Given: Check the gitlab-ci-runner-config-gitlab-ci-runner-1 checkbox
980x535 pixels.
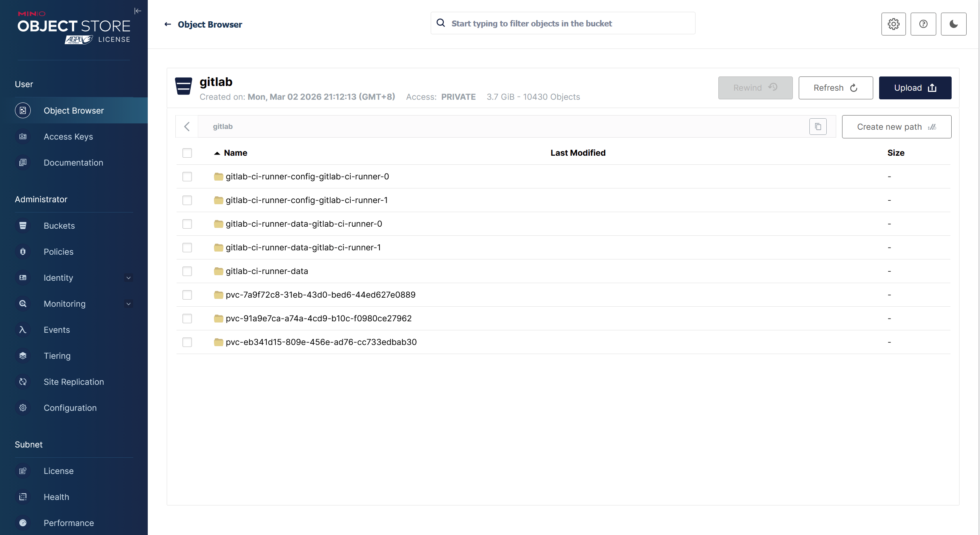Looking at the screenshot, I should 187,200.
